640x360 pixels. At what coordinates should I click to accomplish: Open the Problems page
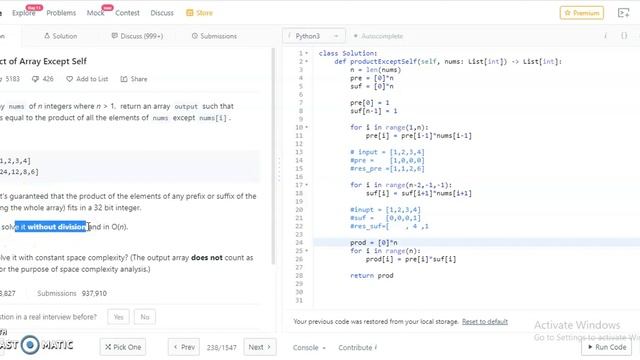61,13
